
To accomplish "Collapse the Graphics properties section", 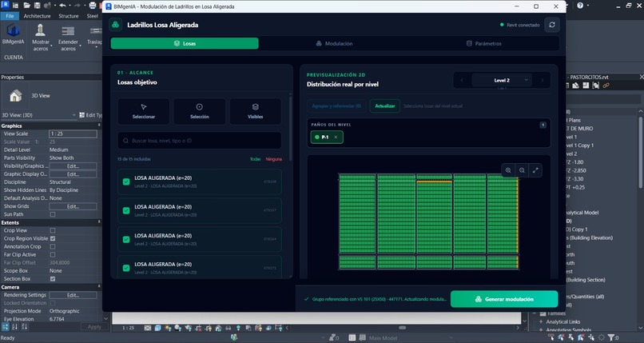I will 99,126.
